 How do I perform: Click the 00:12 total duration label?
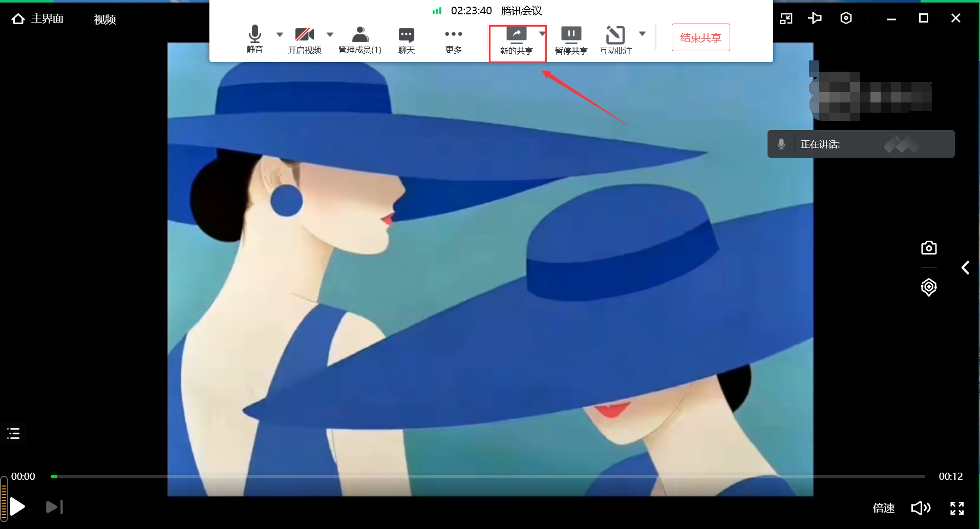[950, 476]
